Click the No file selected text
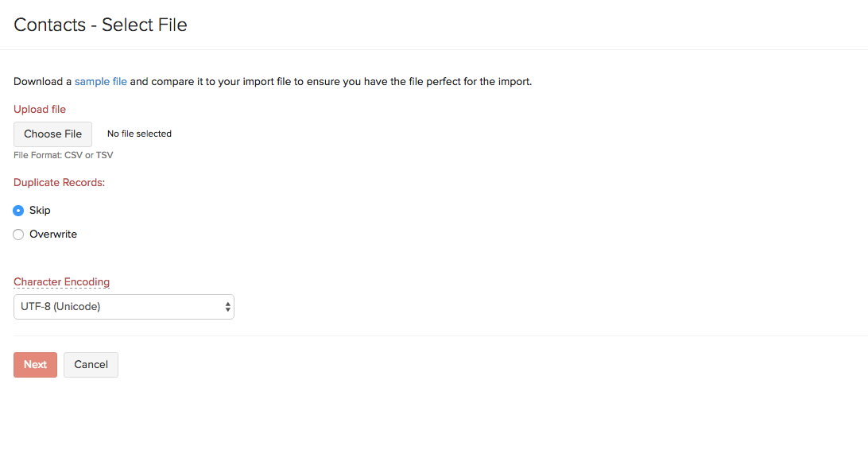This screenshot has height=473, width=868. pos(139,134)
